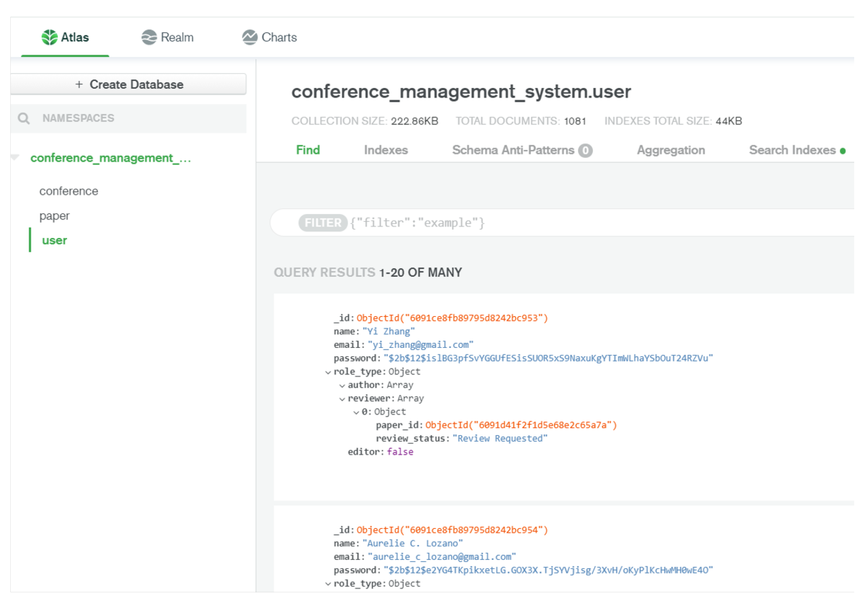
Task: Click the collection size 222.86KB value
Action: click(415, 121)
